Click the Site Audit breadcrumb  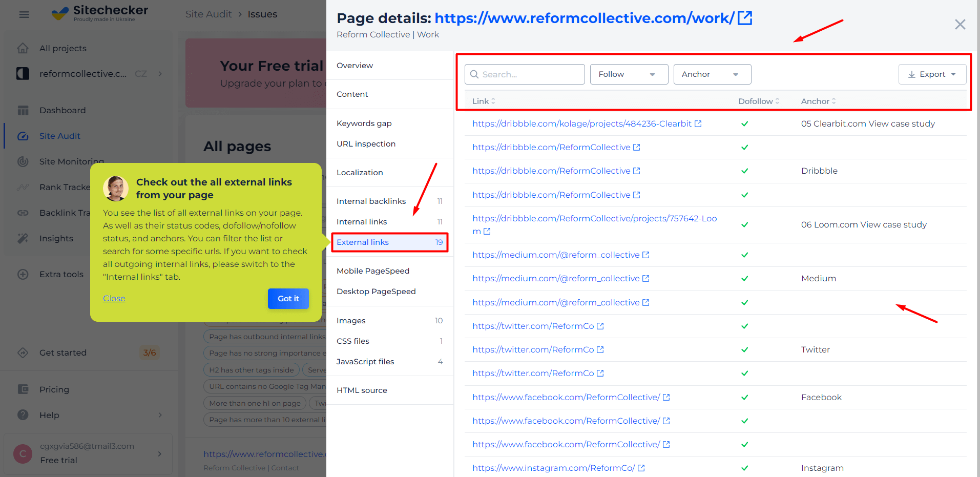pyautogui.click(x=208, y=14)
